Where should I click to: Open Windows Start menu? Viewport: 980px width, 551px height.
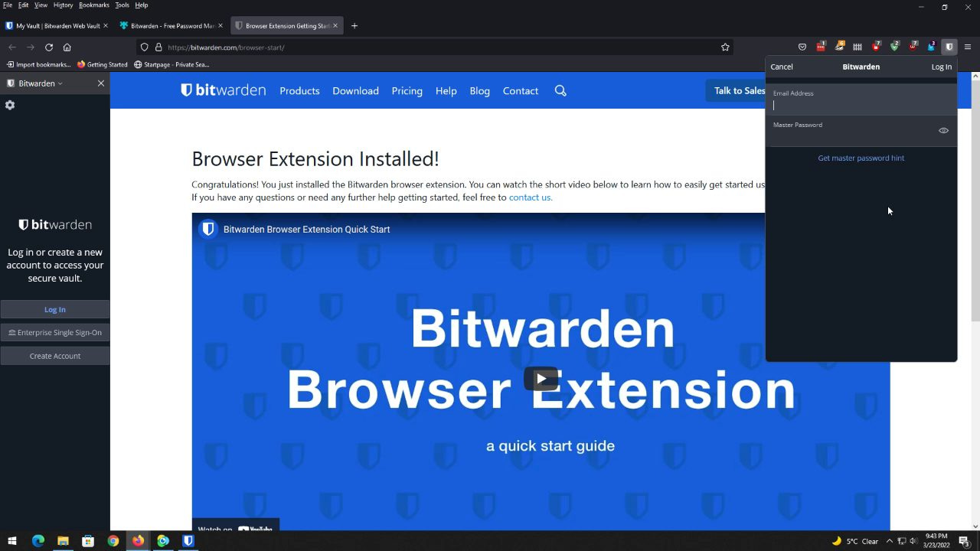tap(12, 541)
